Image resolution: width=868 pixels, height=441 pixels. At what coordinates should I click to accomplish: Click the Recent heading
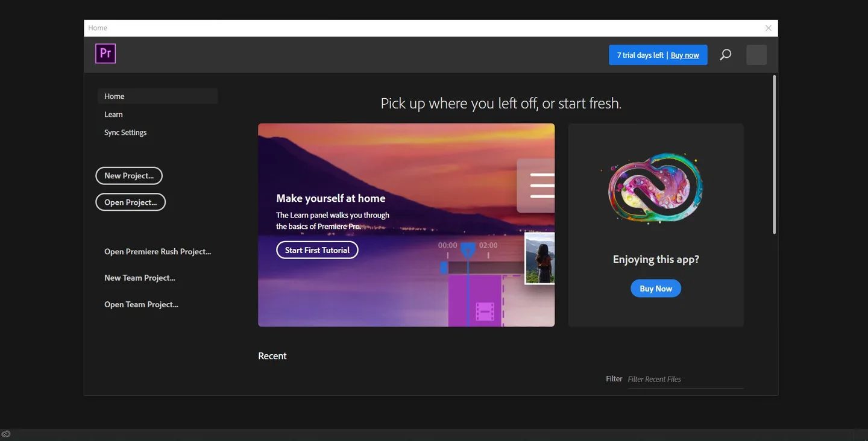pyautogui.click(x=272, y=356)
